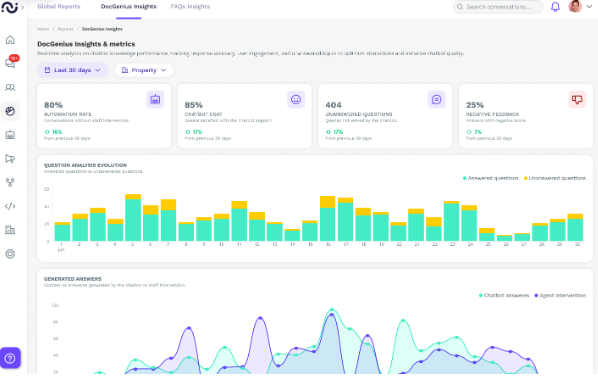Viewport: 598px width, 379px height.
Task: Open the campaigns megaphone icon
Action: click(10, 159)
